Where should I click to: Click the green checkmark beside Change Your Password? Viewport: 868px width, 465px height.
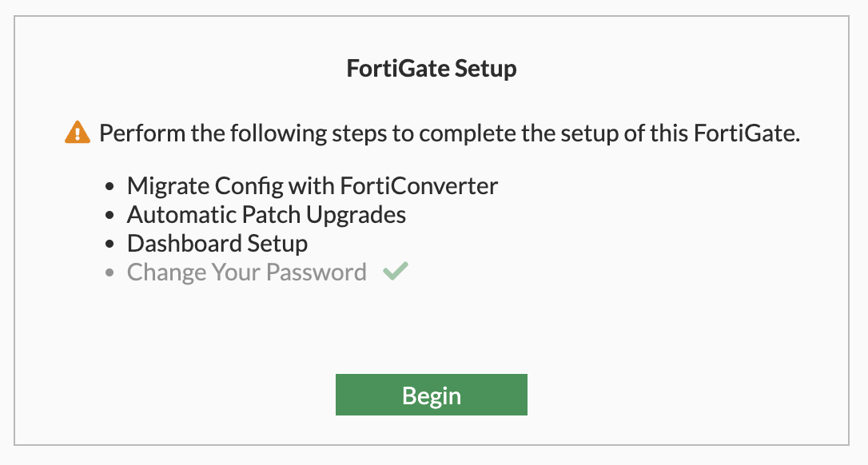(395, 272)
